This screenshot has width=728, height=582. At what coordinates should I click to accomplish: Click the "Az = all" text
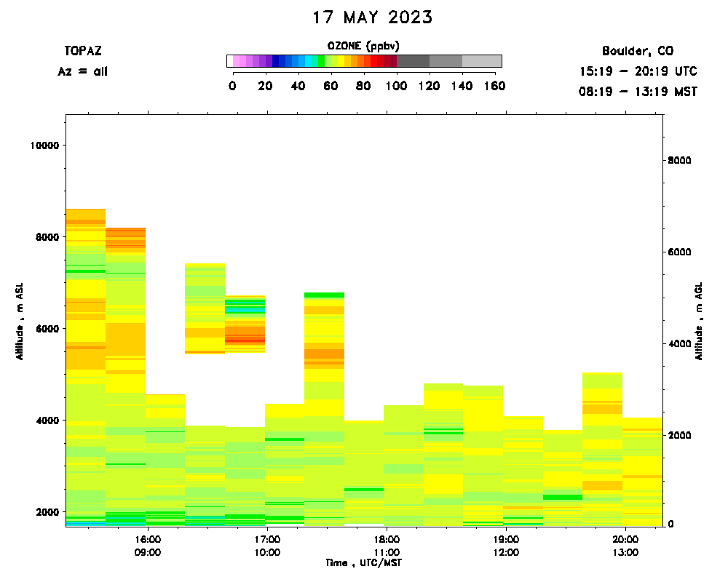tap(83, 71)
